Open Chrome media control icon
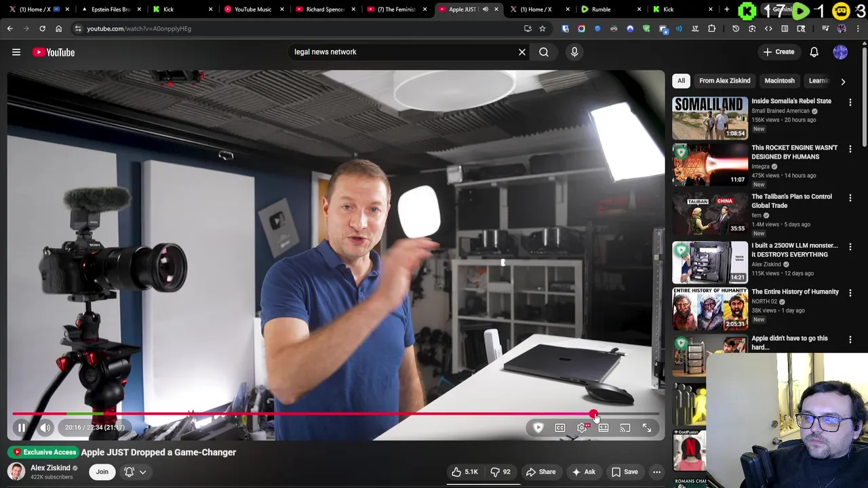 pyautogui.click(x=825, y=28)
